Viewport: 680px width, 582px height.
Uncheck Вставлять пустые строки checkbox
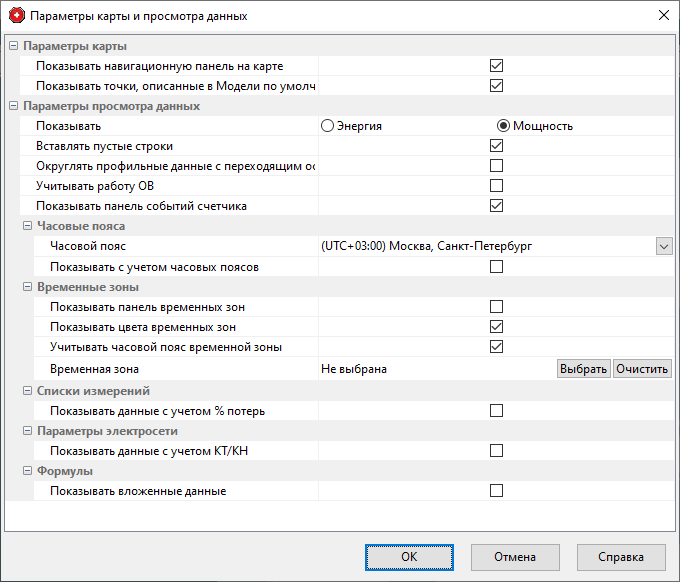tap(496, 146)
